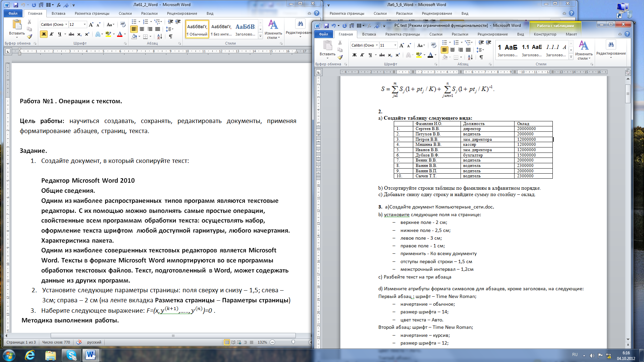Open font size dropdown in PC test window
The height and width of the screenshot is (362, 644).
(395, 45)
